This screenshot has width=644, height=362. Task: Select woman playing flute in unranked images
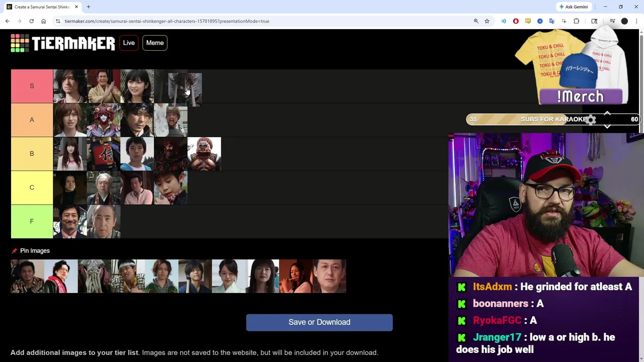click(x=296, y=276)
